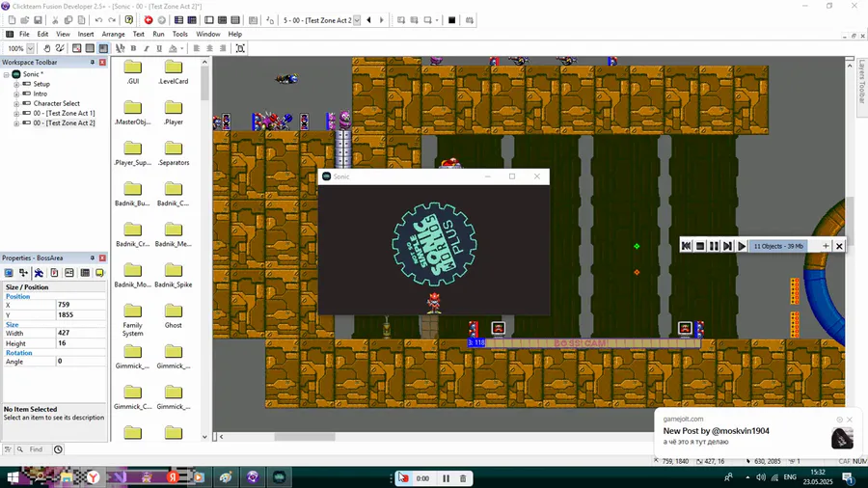
Task: Go to next frame arrow
Action: click(x=381, y=20)
